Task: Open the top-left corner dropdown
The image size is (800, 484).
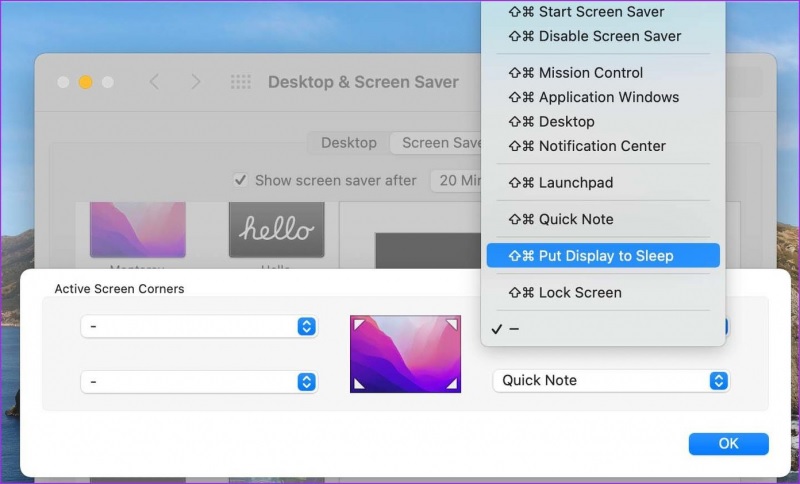Action: click(199, 327)
